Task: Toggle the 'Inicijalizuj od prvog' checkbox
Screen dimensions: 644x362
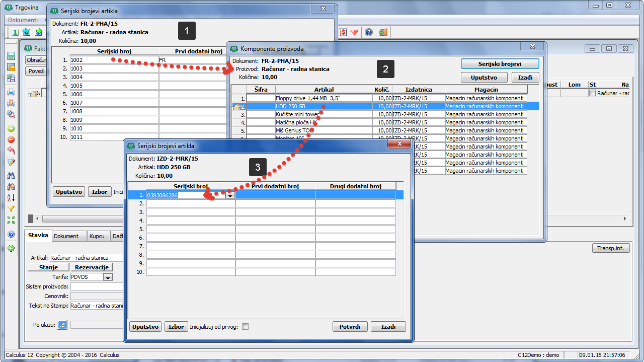Action: (x=245, y=327)
